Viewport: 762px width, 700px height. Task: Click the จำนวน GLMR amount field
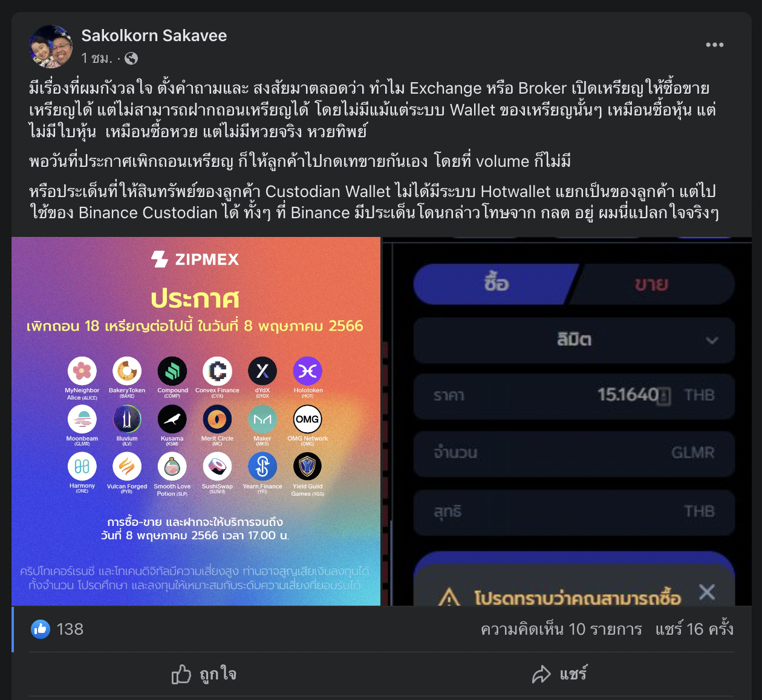coord(574,453)
